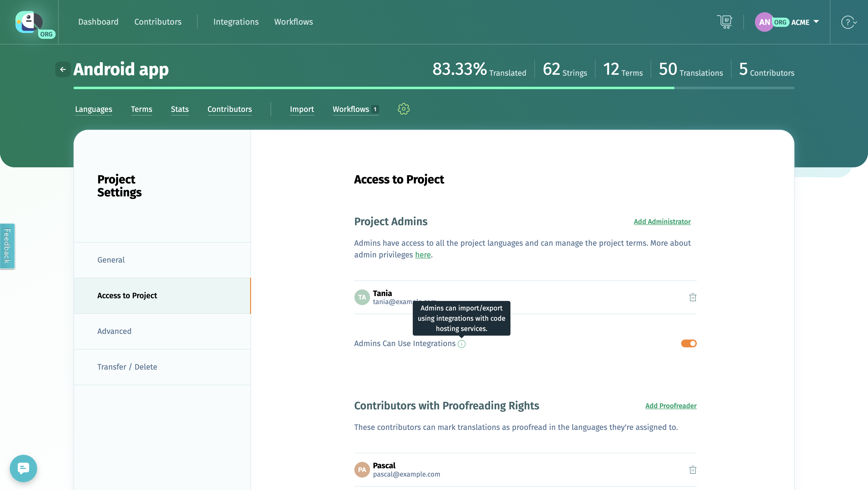Open the help question mark menu
This screenshot has width=868, height=490.
tap(848, 22)
